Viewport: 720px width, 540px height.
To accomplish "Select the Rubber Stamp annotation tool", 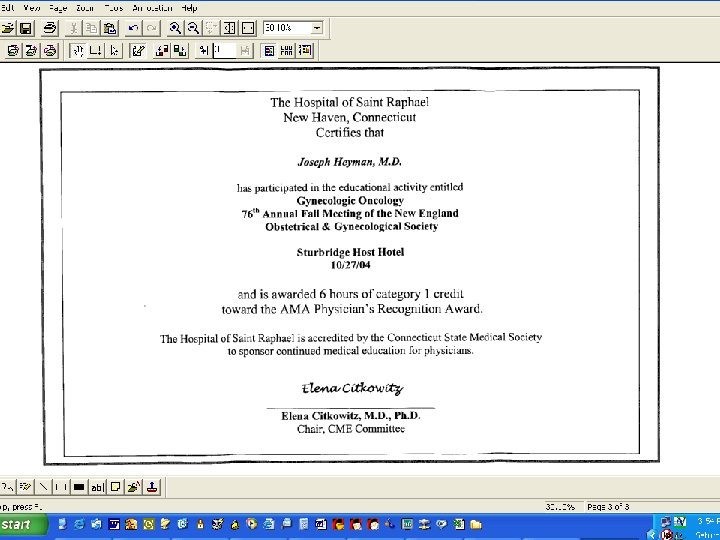I will pos(152,487).
